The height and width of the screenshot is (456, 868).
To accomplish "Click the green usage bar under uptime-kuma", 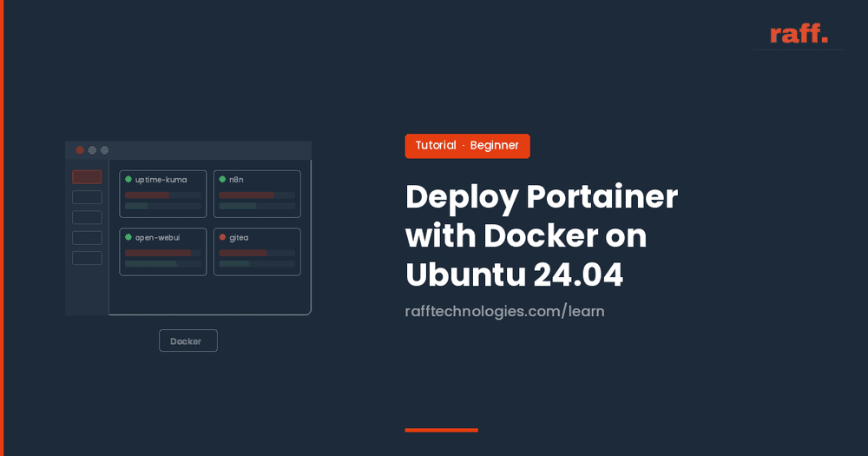I will [136, 206].
